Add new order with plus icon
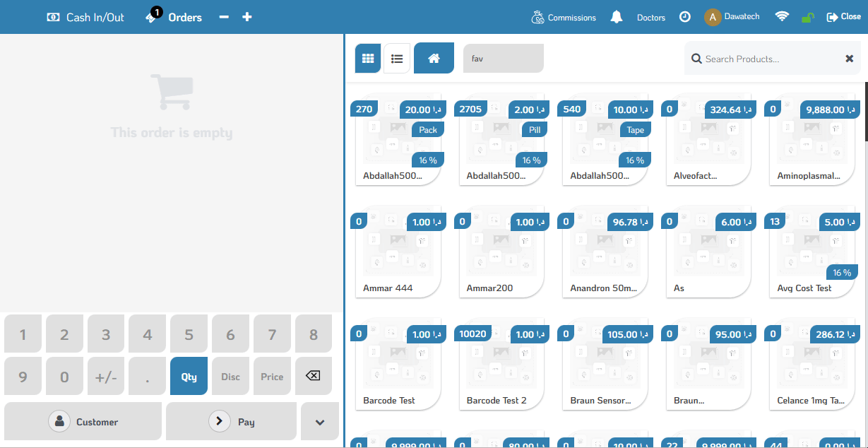This screenshot has height=448, width=868. click(x=247, y=17)
